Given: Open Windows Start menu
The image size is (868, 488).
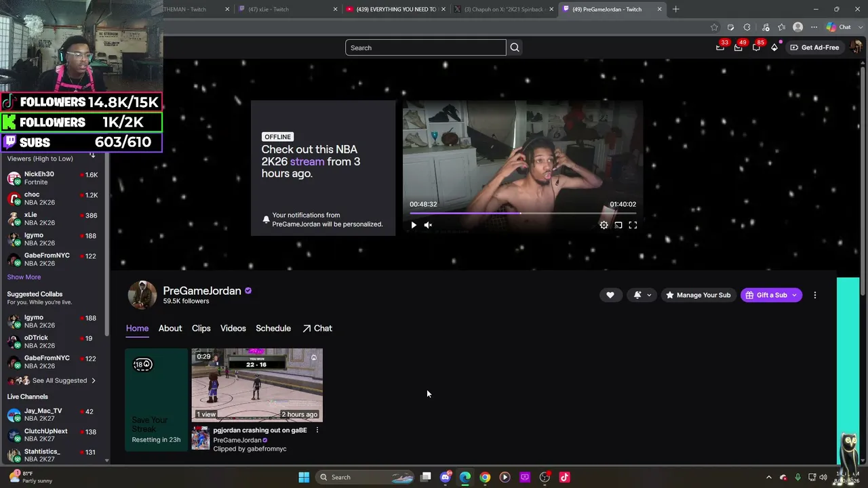Looking at the screenshot, I should click(x=304, y=477).
